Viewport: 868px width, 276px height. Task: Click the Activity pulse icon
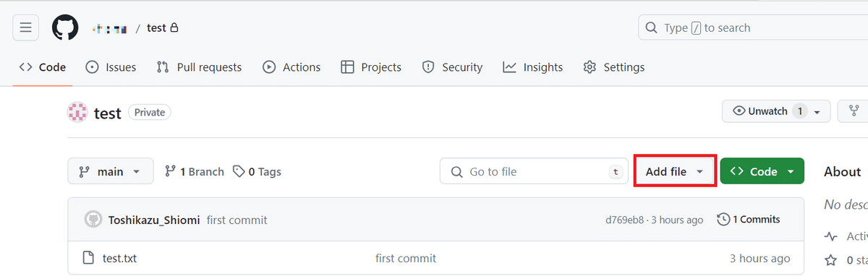(831, 236)
